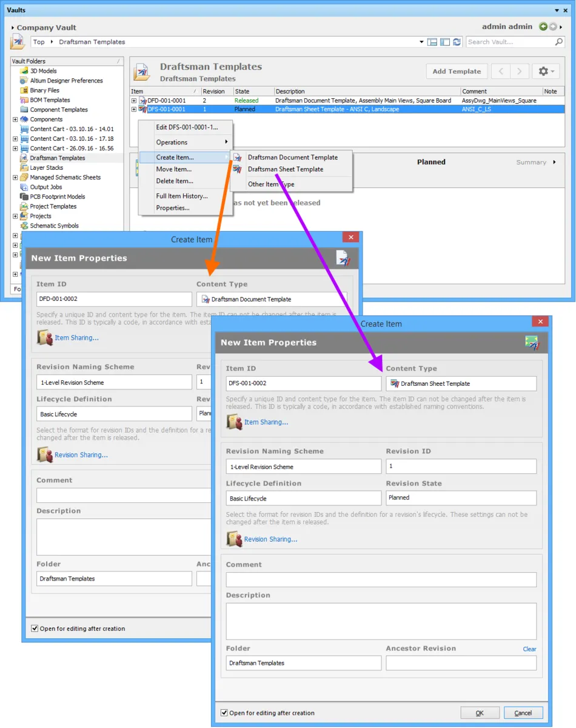The height and width of the screenshot is (728, 576).
Task: Click the Item ID field containing DFD-001-0002
Action: click(114, 299)
